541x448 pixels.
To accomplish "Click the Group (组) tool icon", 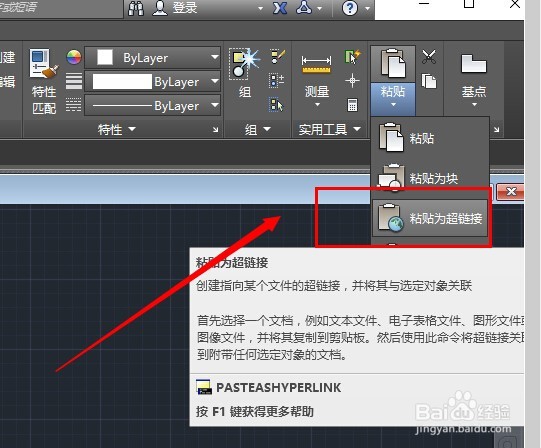I will [x=244, y=64].
